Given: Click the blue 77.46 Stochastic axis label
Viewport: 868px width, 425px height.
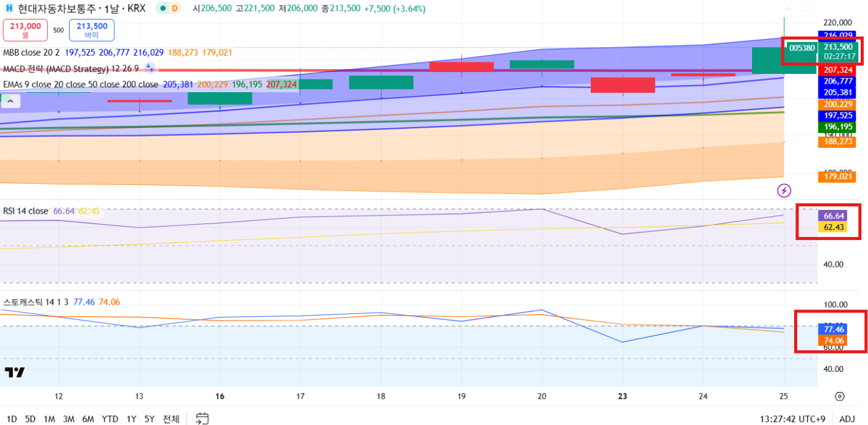Looking at the screenshot, I should (834, 329).
